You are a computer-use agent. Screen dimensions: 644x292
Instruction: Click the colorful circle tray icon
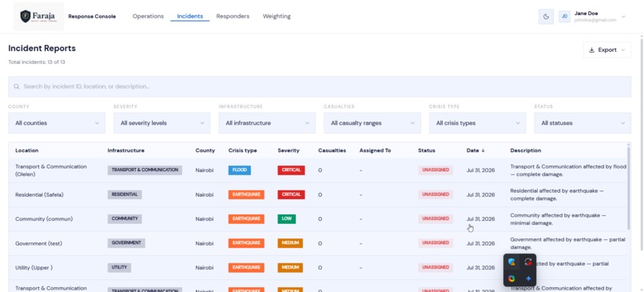click(x=511, y=278)
